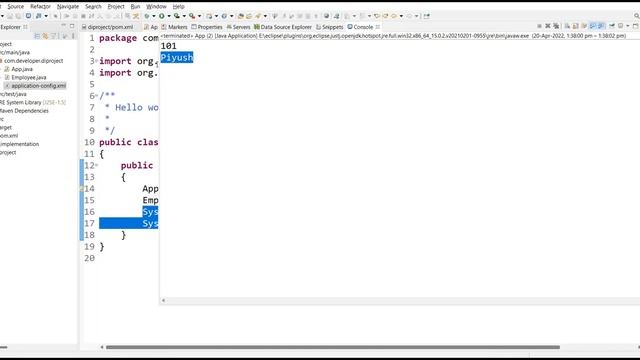Switch to the Servers view tab
Screen dimensions: 640x360
238,27
